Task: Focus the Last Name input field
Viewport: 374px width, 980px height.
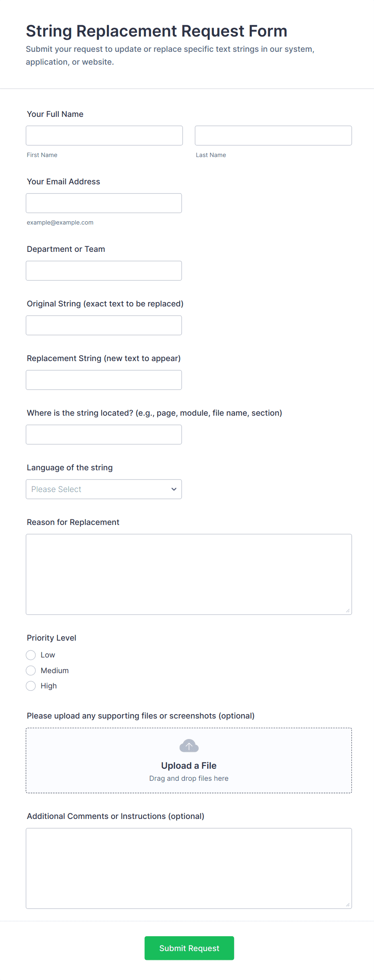Action: point(273,136)
